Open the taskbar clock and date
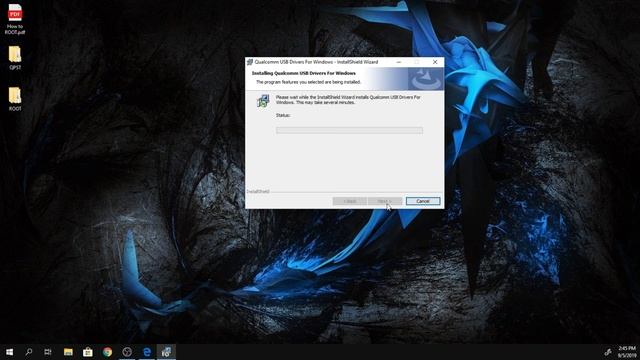This screenshot has width=640, height=360. coord(627,352)
